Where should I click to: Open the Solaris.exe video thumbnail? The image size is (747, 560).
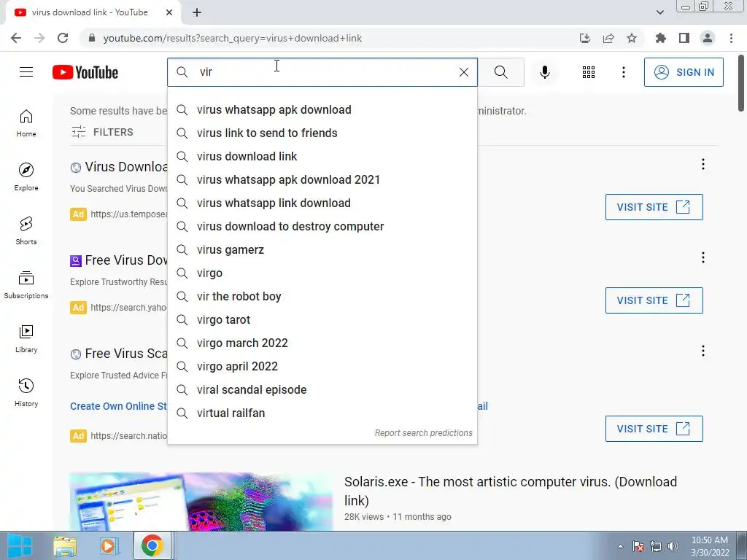[201, 502]
